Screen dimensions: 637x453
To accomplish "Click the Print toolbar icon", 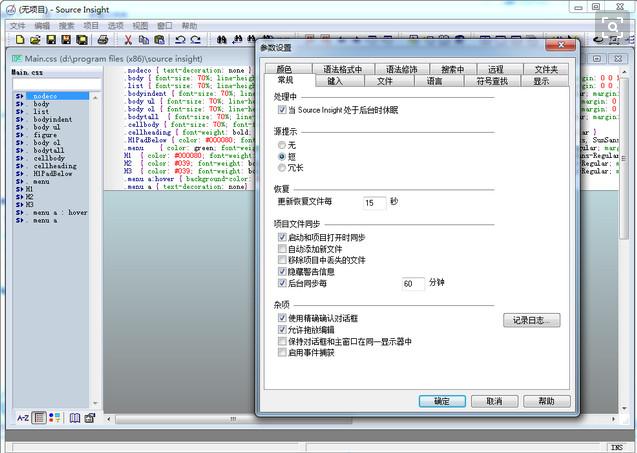I will (x=101, y=40).
